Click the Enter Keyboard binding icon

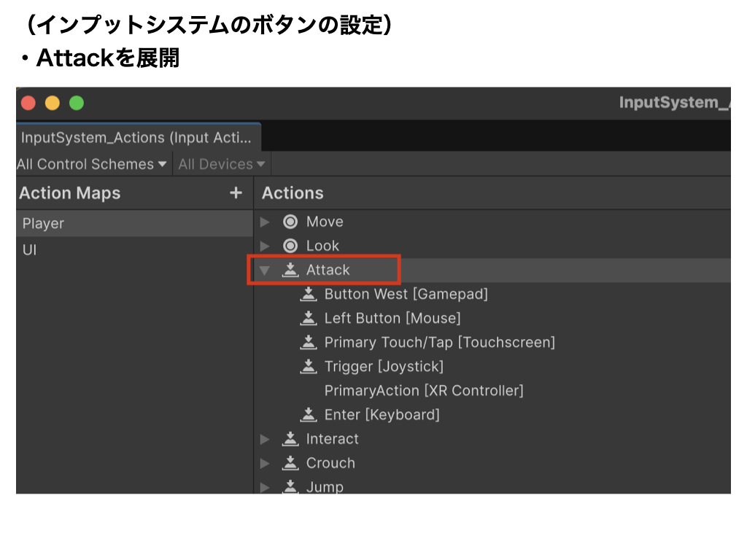point(309,414)
